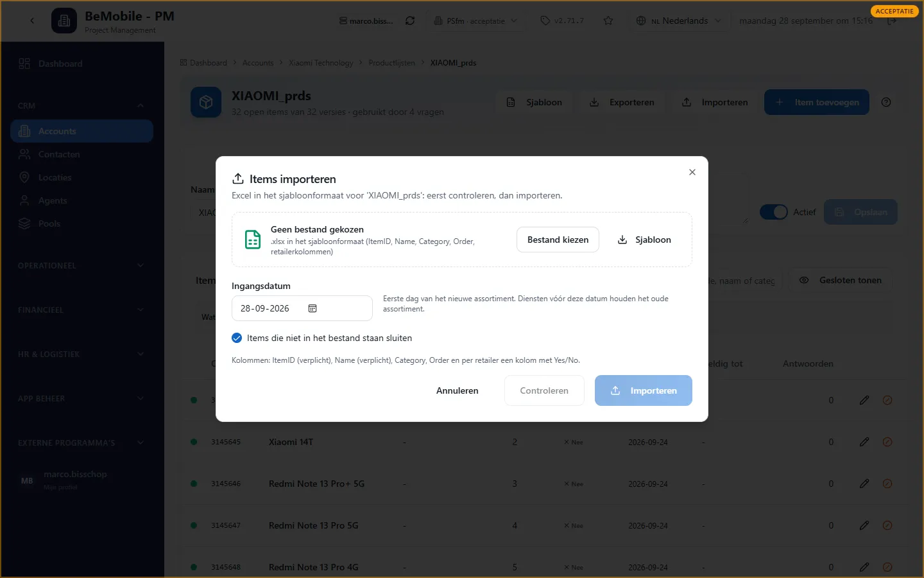Click the star favorite icon
924x578 pixels.
608,21
